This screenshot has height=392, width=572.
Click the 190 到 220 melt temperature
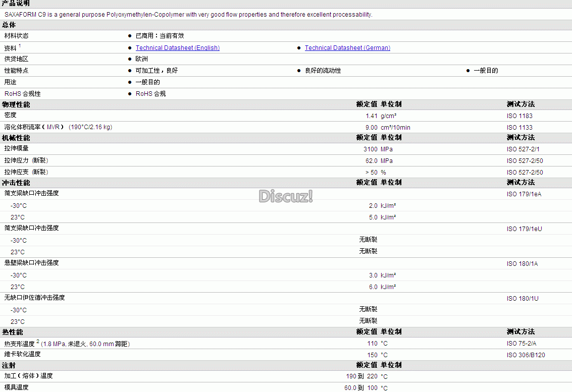point(362,376)
